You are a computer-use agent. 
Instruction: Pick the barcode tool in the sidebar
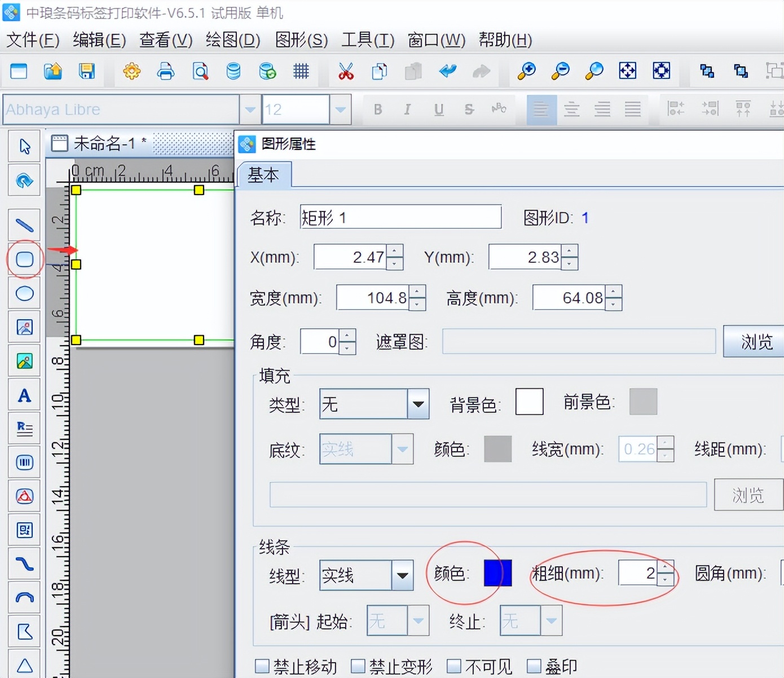pos(24,462)
